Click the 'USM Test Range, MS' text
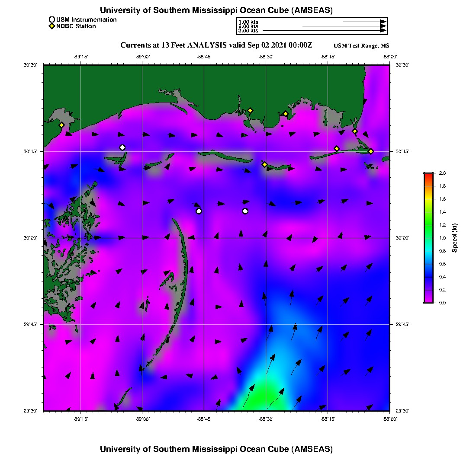476x454 pixels. click(361, 46)
